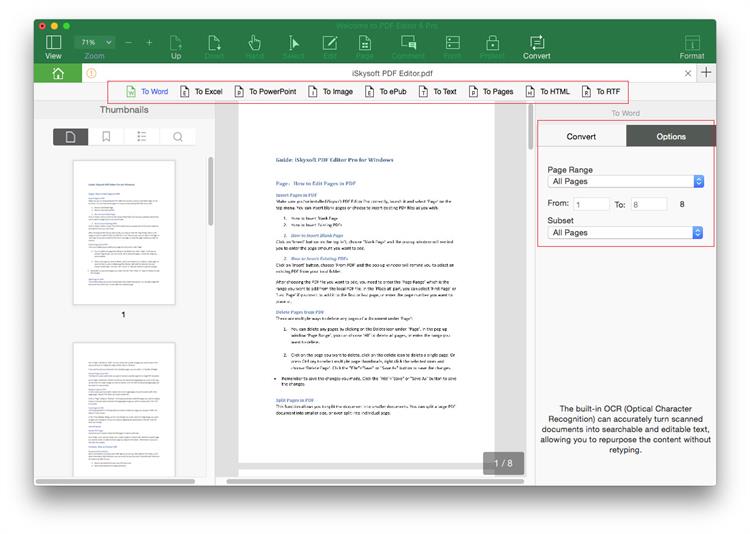Choose To Word conversion
The width and height of the screenshot is (750, 534).
tap(147, 91)
